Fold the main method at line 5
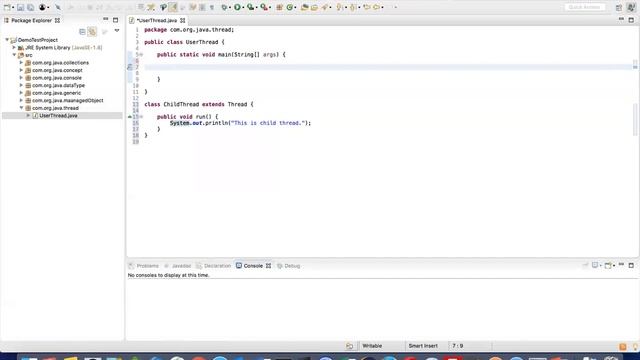Image resolution: width=640 pixels, height=360 pixels. (141, 54)
